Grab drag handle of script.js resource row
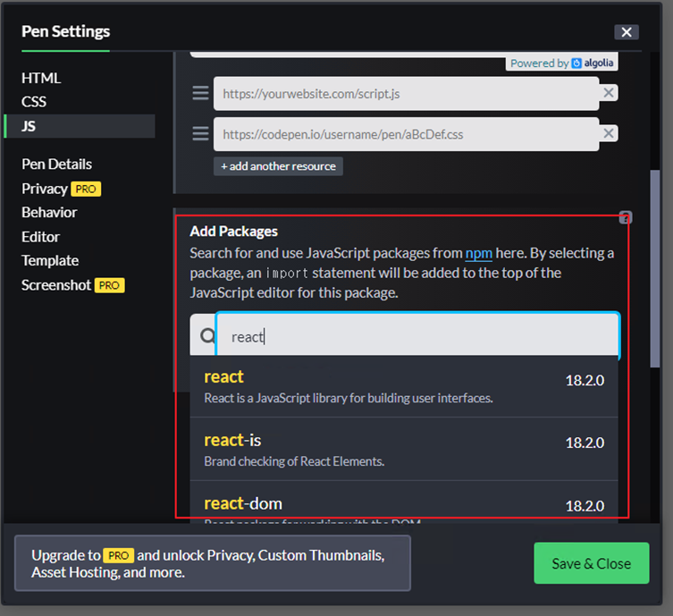The height and width of the screenshot is (616, 673). click(200, 93)
